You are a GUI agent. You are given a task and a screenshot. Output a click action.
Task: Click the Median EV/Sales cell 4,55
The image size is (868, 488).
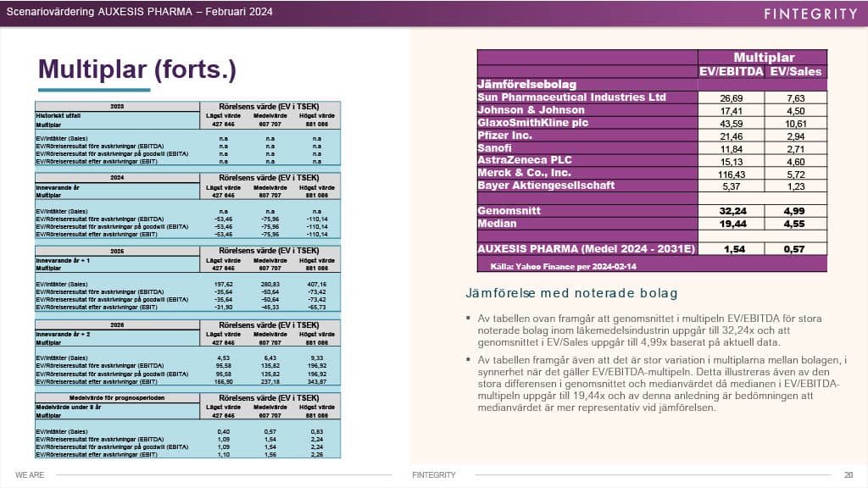click(x=794, y=224)
